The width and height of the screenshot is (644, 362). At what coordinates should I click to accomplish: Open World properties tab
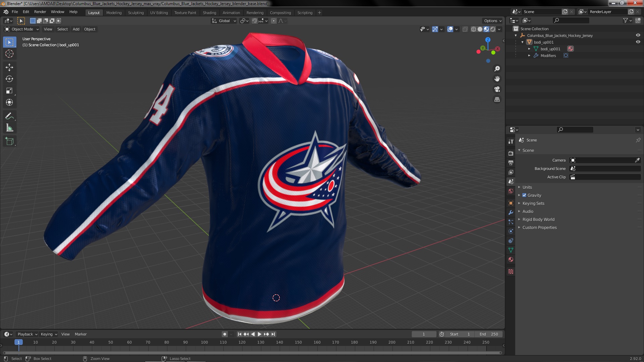pos(511,191)
